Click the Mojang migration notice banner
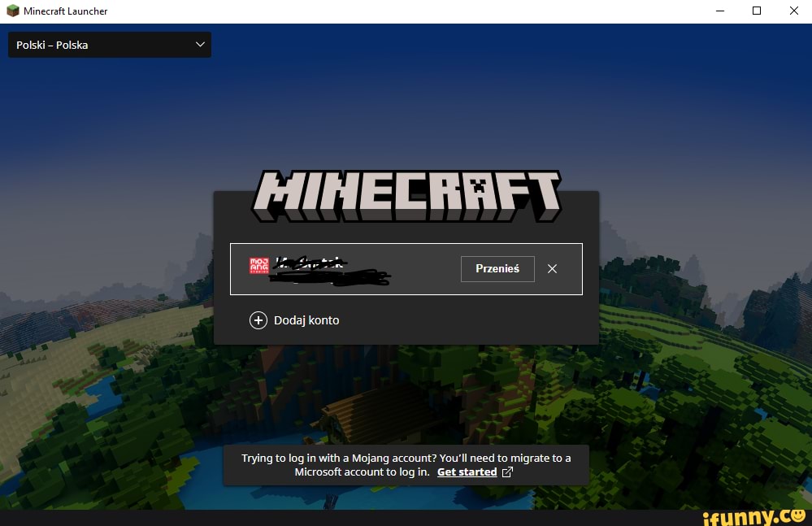812x526 pixels. tap(406, 465)
